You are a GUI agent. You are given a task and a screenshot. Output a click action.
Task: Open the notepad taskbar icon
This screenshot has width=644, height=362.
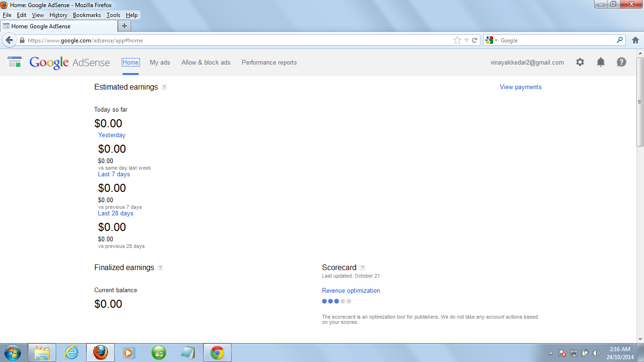tap(188, 353)
